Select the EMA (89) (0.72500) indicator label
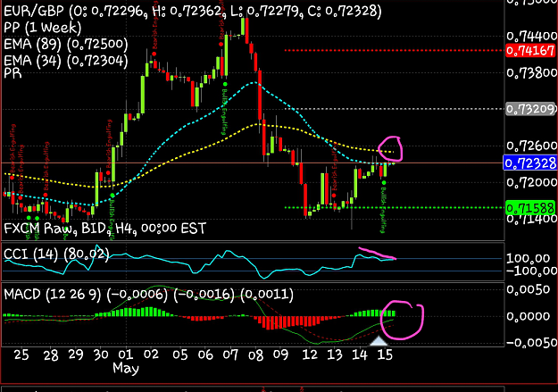The image size is (558, 392). [x=66, y=44]
